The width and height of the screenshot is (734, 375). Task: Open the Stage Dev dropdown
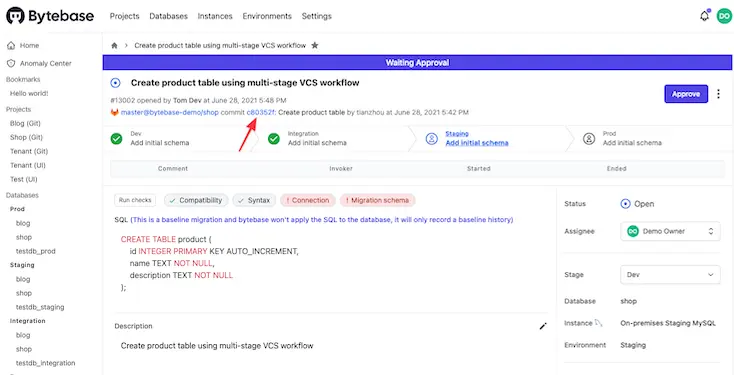(670, 274)
